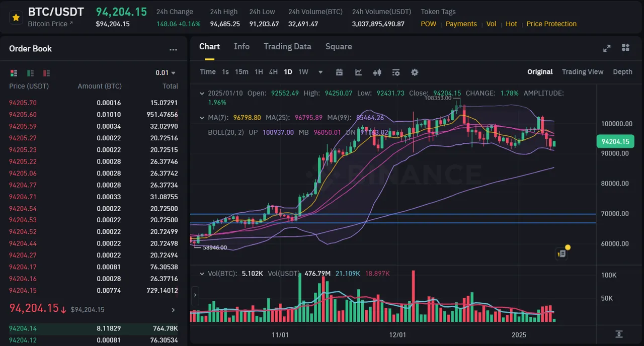Expand the left side panel arrow near volume
Image resolution: width=644 pixels, height=346 pixels.
point(195,296)
